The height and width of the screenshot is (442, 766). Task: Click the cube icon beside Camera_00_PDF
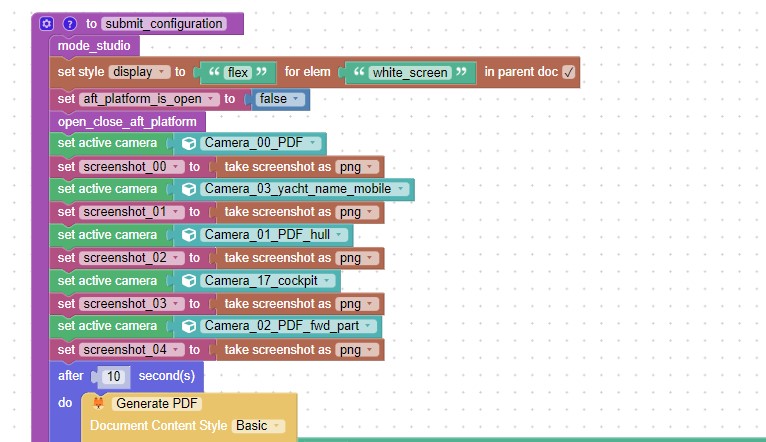(x=189, y=144)
